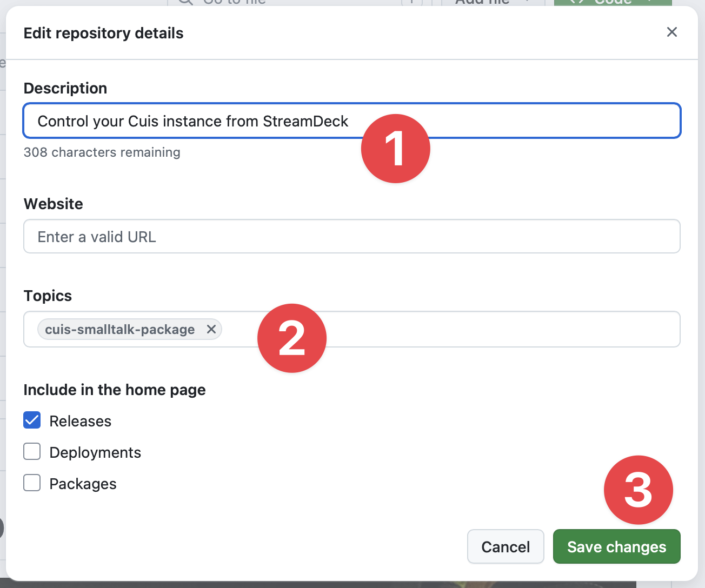Click the "308 characters remaining" text
Image resolution: width=705 pixels, height=588 pixels.
[x=102, y=152]
